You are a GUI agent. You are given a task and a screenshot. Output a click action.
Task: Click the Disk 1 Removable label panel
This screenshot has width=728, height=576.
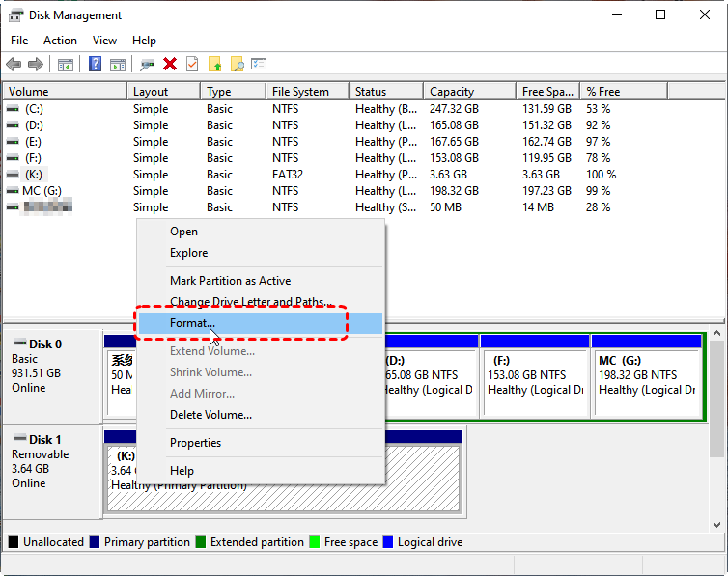click(52, 471)
